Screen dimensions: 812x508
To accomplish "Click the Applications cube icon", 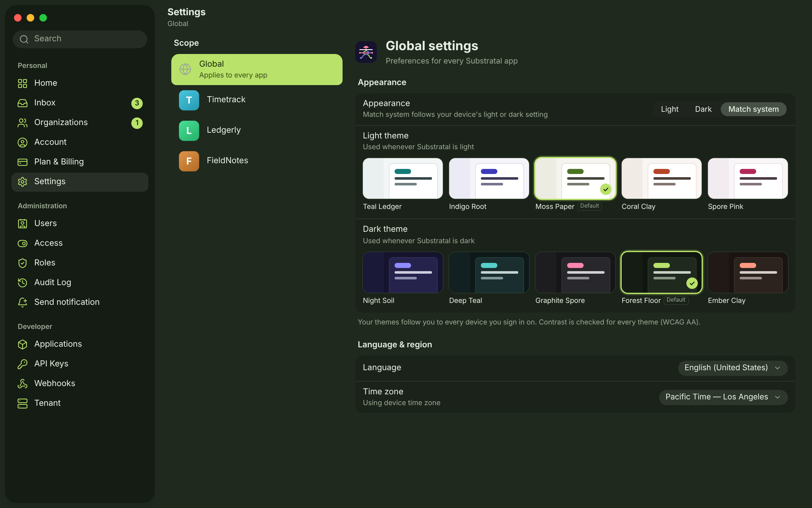I will tap(23, 344).
